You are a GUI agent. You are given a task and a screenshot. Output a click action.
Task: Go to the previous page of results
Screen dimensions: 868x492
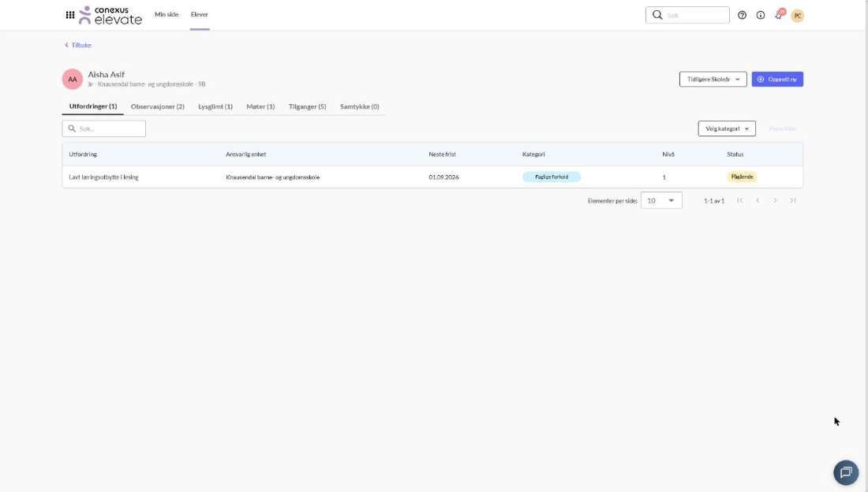[758, 200]
